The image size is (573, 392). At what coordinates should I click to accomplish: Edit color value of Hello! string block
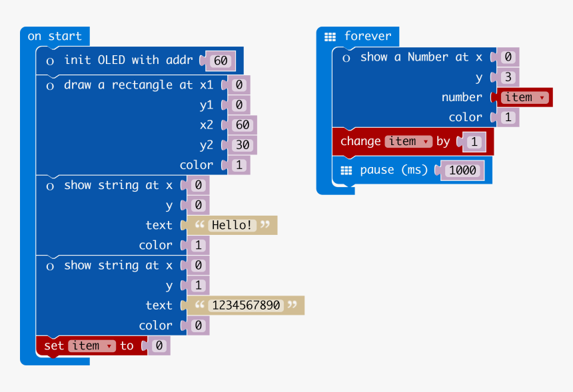point(198,246)
